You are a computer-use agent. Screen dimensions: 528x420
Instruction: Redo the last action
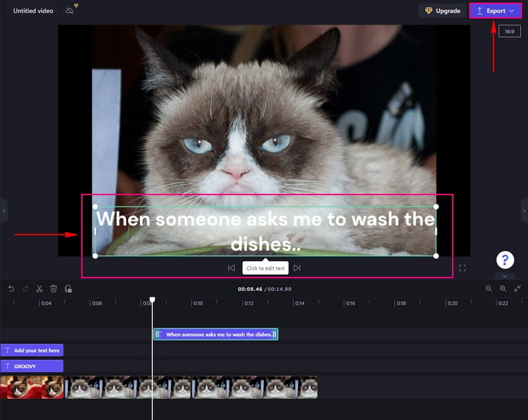[x=26, y=288]
